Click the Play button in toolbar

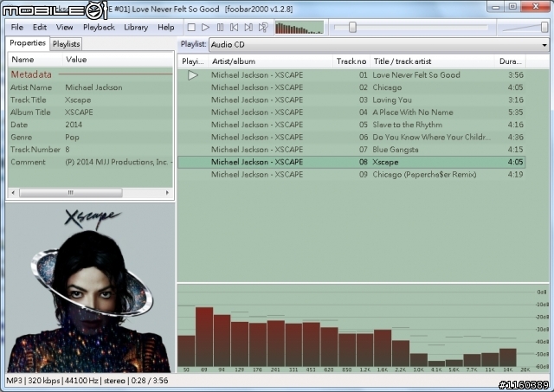pos(205,27)
